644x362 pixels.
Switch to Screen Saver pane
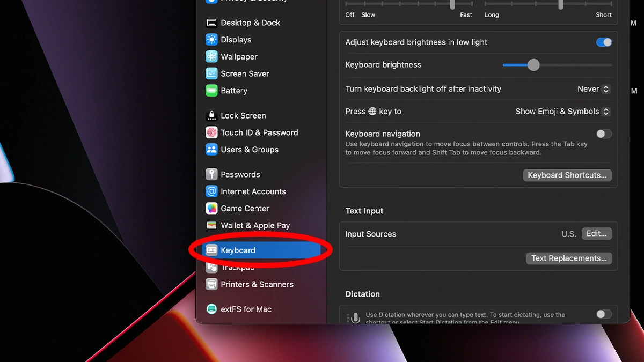[x=245, y=74]
